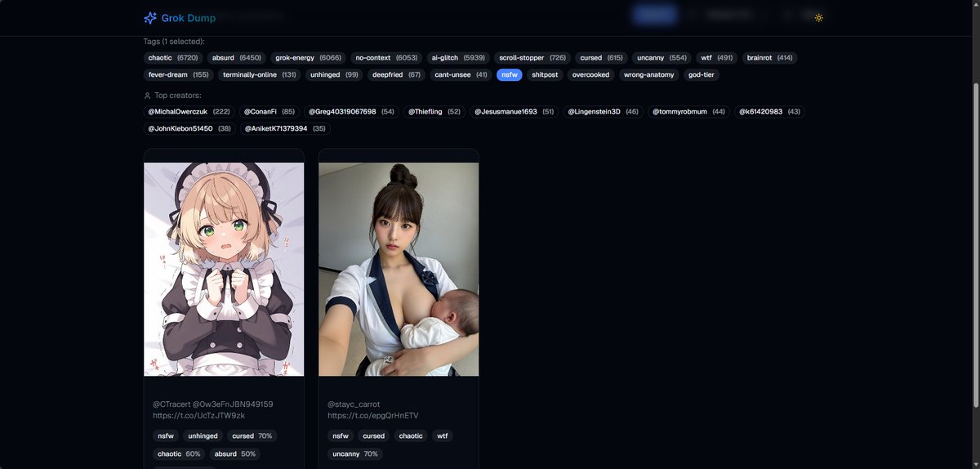Click the 'Tags (1 selected):' label
This screenshot has height=469, width=980.
click(174, 41)
